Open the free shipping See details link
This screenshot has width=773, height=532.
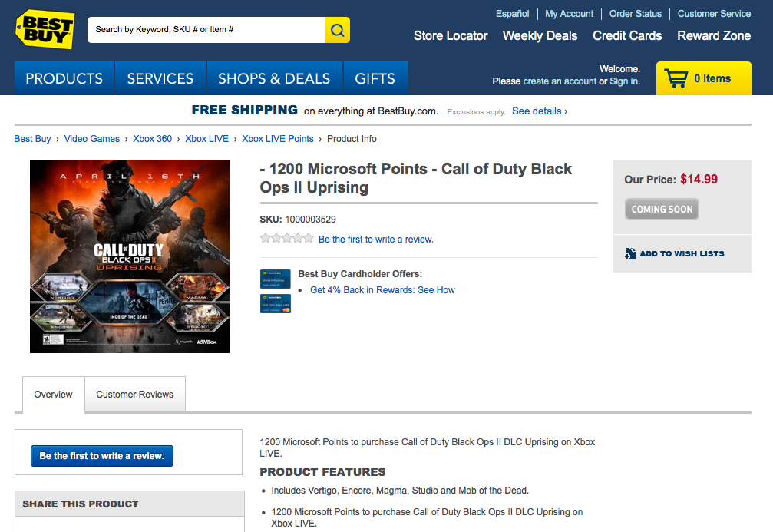pyautogui.click(x=539, y=111)
